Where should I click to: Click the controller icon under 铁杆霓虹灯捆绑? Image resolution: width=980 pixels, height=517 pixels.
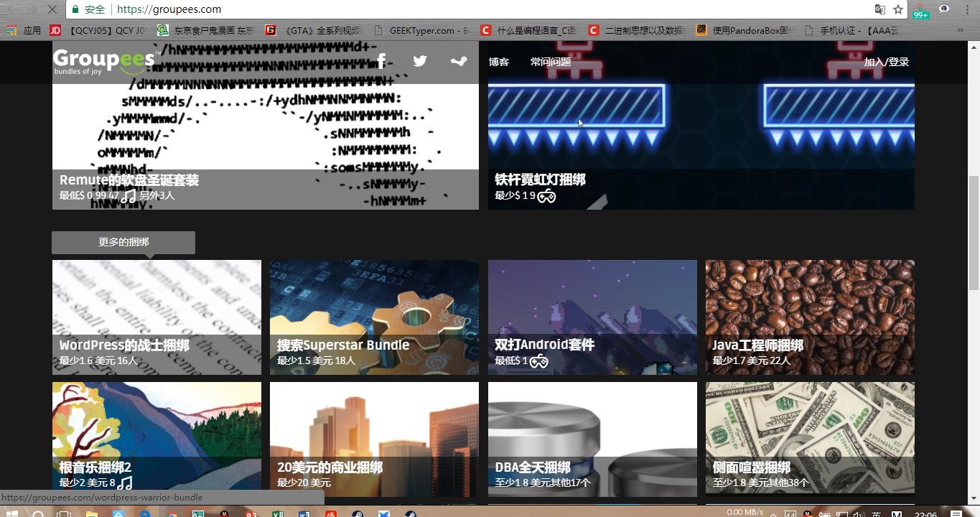click(546, 195)
